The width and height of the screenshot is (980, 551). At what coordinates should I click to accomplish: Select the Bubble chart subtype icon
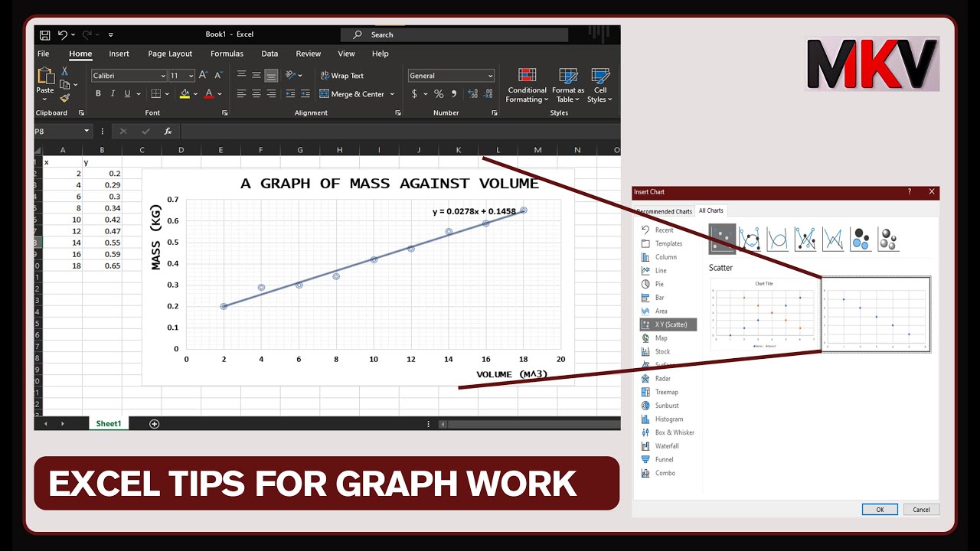click(x=860, y=239)
